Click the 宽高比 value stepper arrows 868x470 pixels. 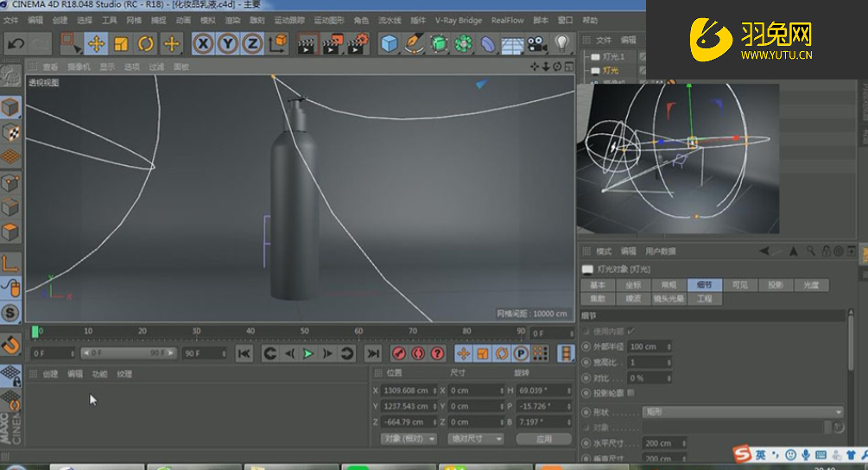point(668,363)
